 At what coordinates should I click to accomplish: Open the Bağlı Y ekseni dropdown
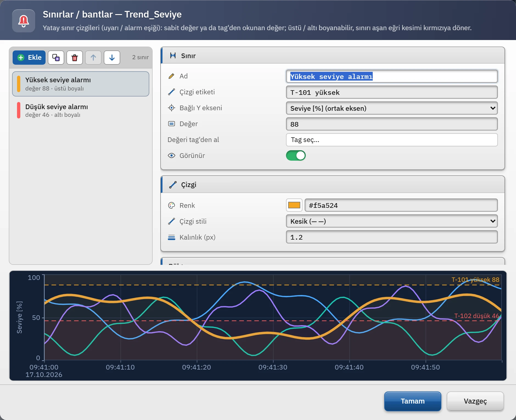coord(392,108)
